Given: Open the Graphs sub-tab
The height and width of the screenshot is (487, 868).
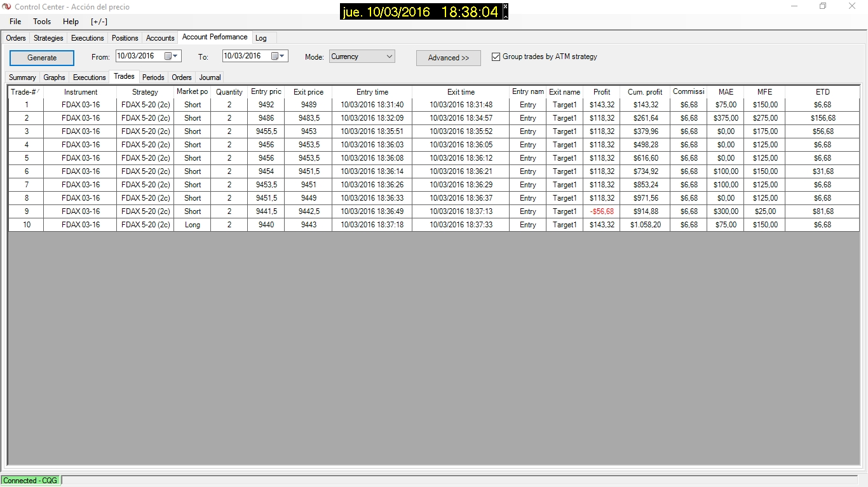Looking at the screenshot, I should point(55,77).
